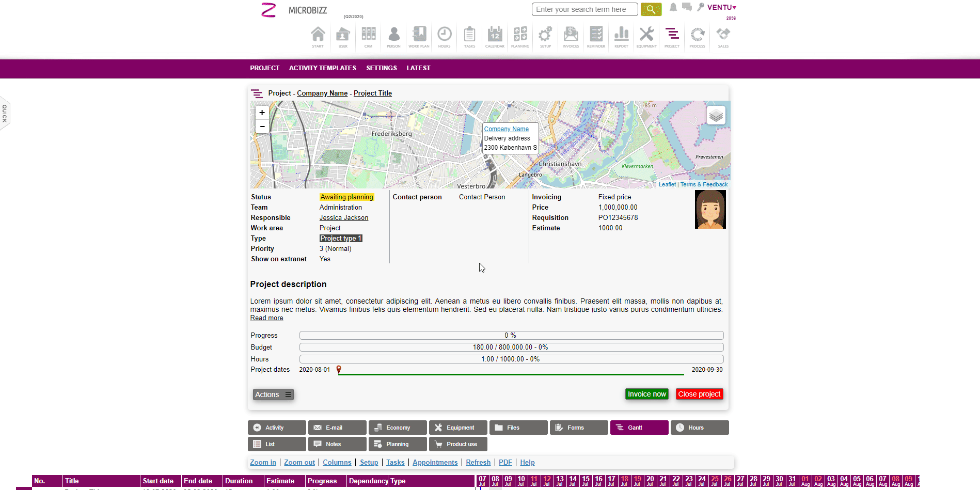Zoom in on the map
Screen dimensions: 980x490
262,113
